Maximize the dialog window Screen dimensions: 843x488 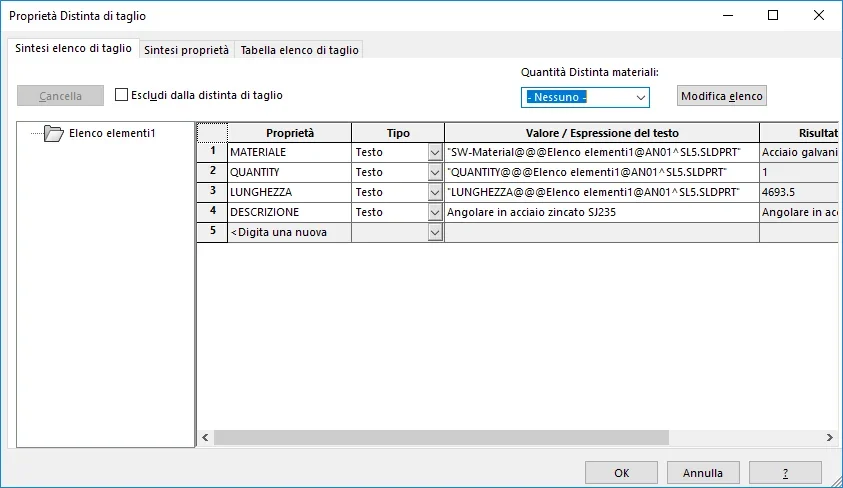coord(773,16)
